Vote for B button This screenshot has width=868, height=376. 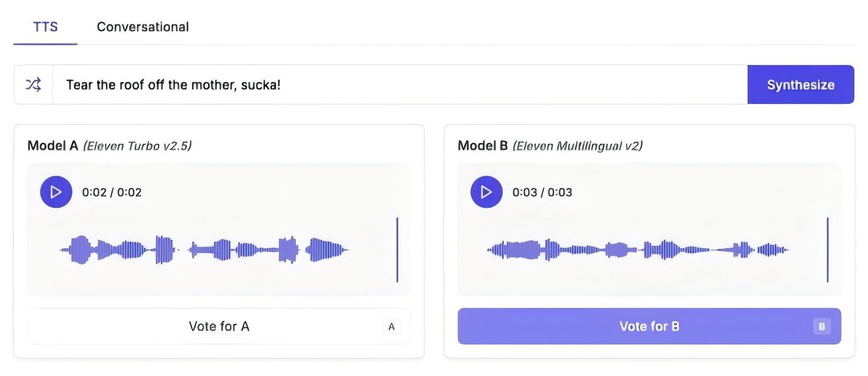pyautogui.click(x=649, y=326)
